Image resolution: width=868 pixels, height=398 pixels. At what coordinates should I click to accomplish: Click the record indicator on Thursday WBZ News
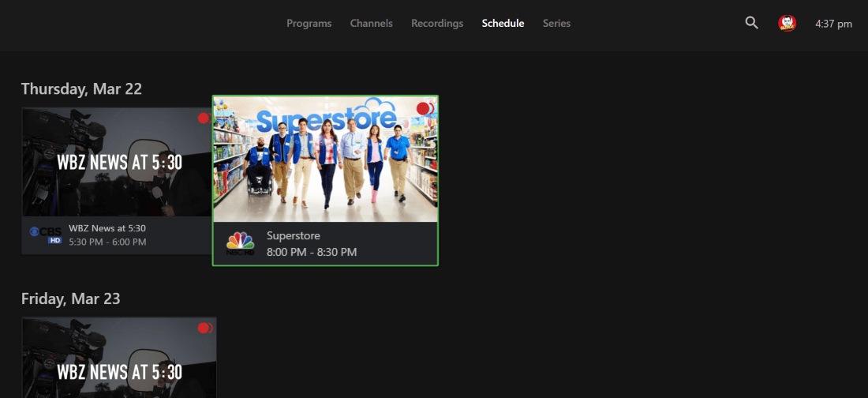[204, 118]
